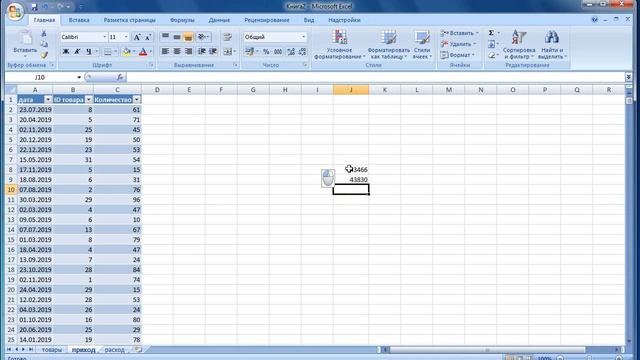Click the text orientation icon
Image resolution: width=640 pixels, height=360 pixels.
coord(203,37)
